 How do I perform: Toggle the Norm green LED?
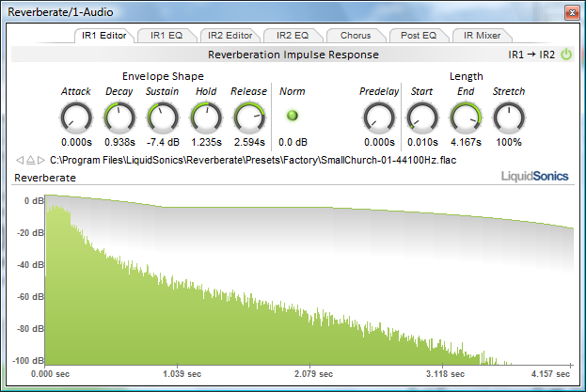293,116
